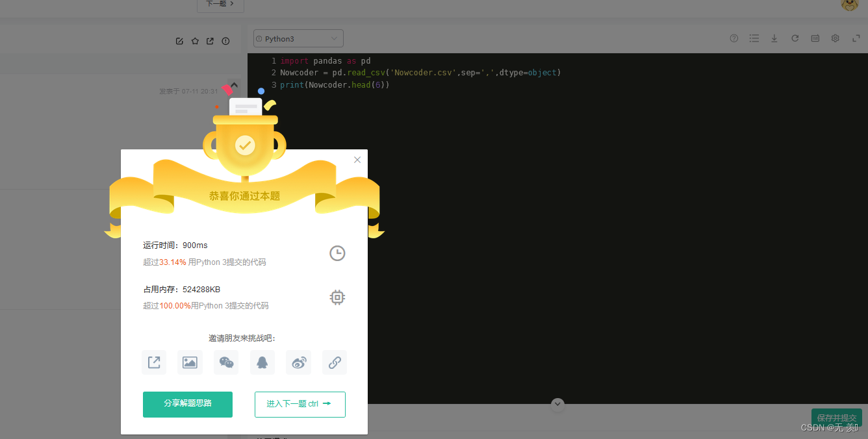The width and height of the screenshot is (868, 439).
Task: Share result via QQ icon
Action: pyautogui.click(x=262, y=362)
